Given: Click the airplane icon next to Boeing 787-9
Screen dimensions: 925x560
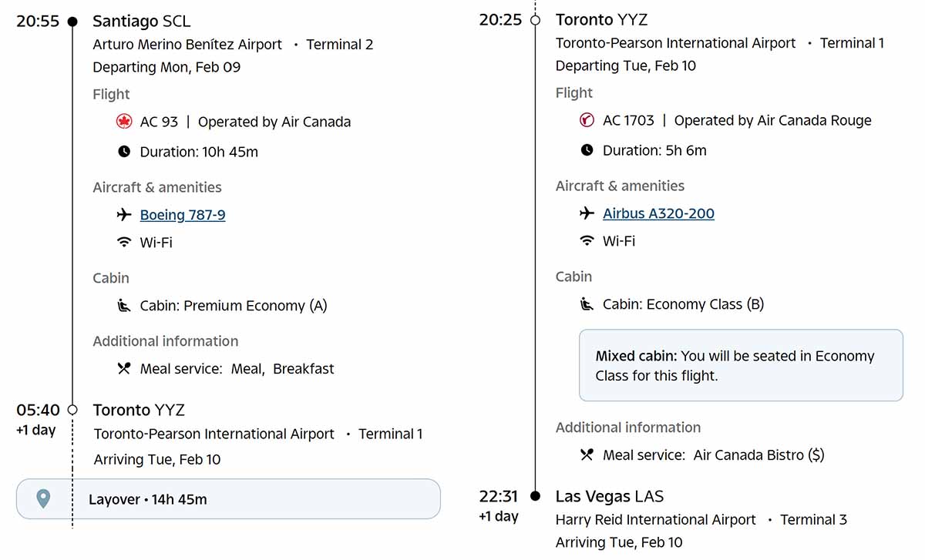Looking at the screenshot, I should (x=124, y=215).
